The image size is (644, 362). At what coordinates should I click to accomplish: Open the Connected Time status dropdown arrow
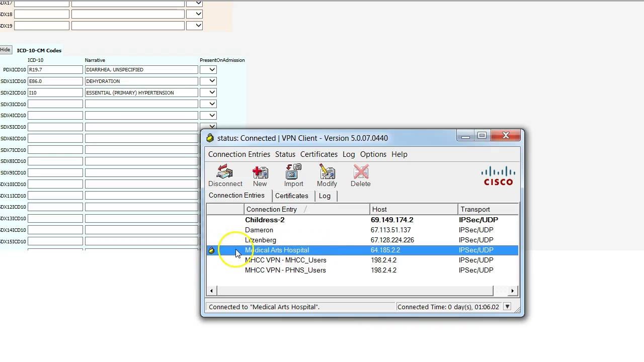(x=507, y=307)
